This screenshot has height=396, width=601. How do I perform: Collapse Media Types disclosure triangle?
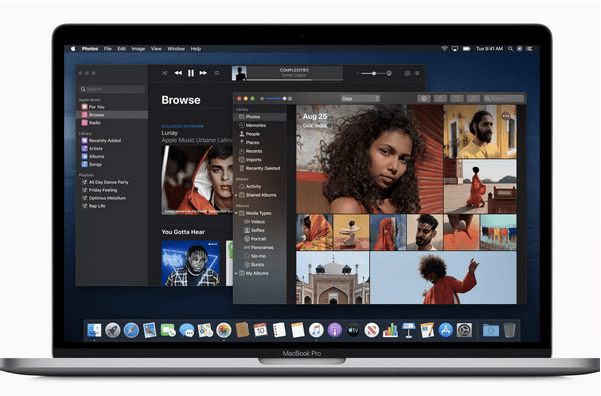pos(236,213)
